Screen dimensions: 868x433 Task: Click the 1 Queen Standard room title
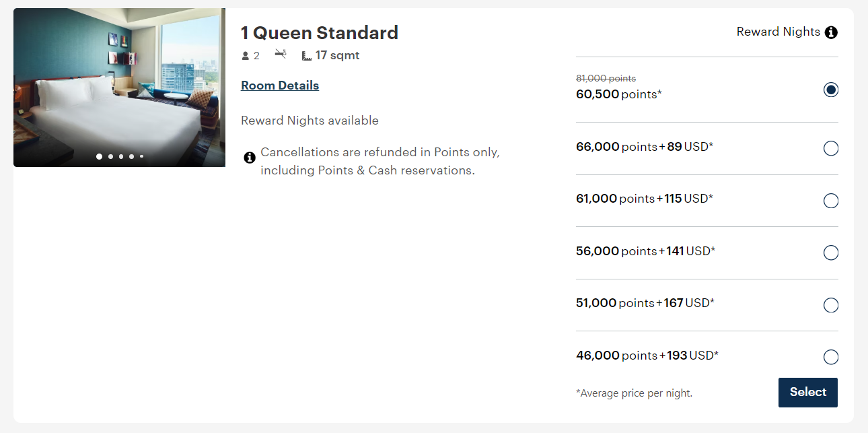coord(320,32)
